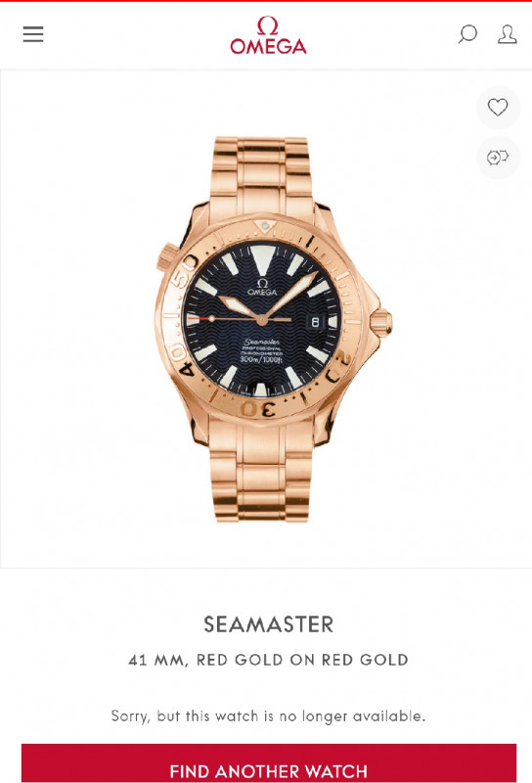Click the Omega emblem on the dial
532x783 pixels.
pos(262,288)
